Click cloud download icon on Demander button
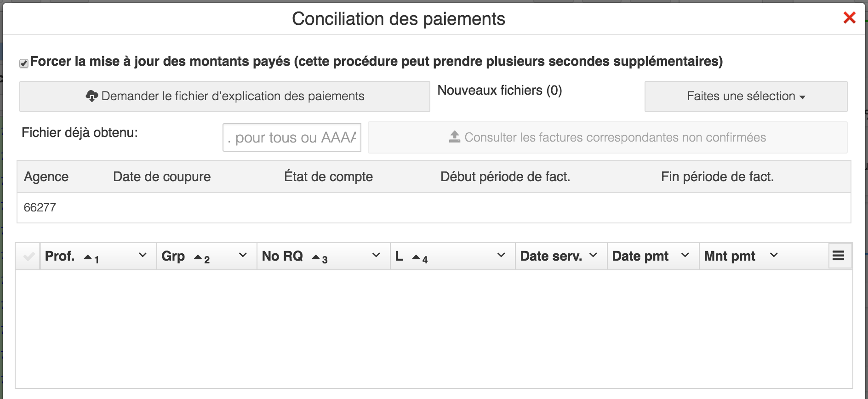The height and width of the screenshot is (399, 868). (x=91, y=96)
